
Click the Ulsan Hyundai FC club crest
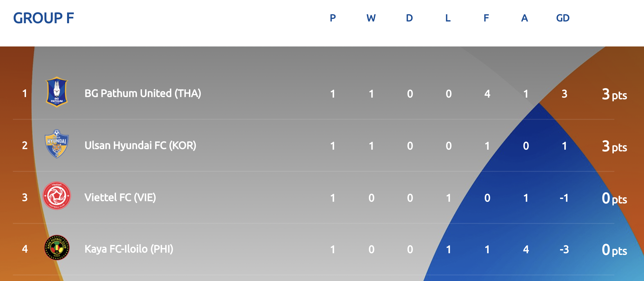pos(57,144)
